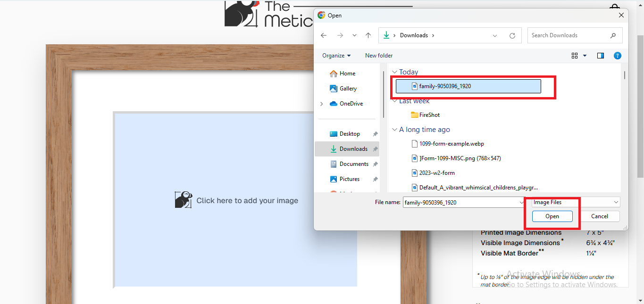Viewport: 644px width, 304px height.
Task: Expand the OneDrive tree node
Action: click(x=322, y=104)
